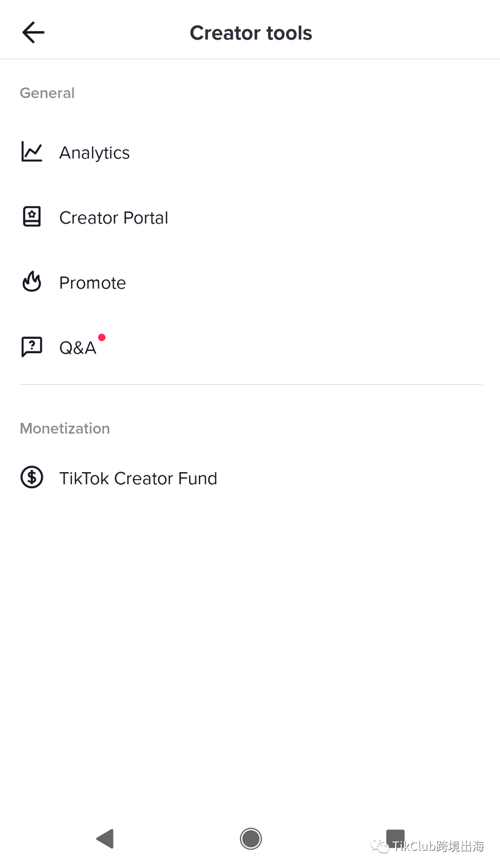
Task: Click the General section header
Action: [47, 93]
